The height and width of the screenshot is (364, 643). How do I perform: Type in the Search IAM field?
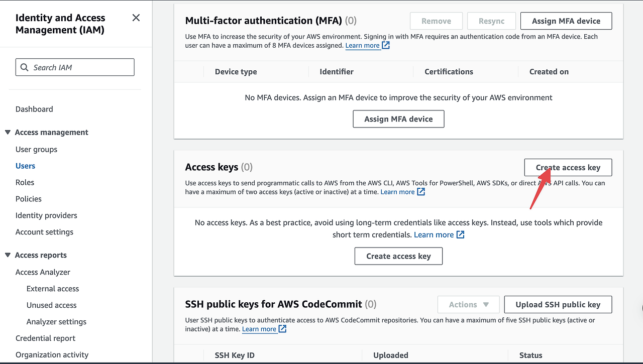tap(80, 67)
